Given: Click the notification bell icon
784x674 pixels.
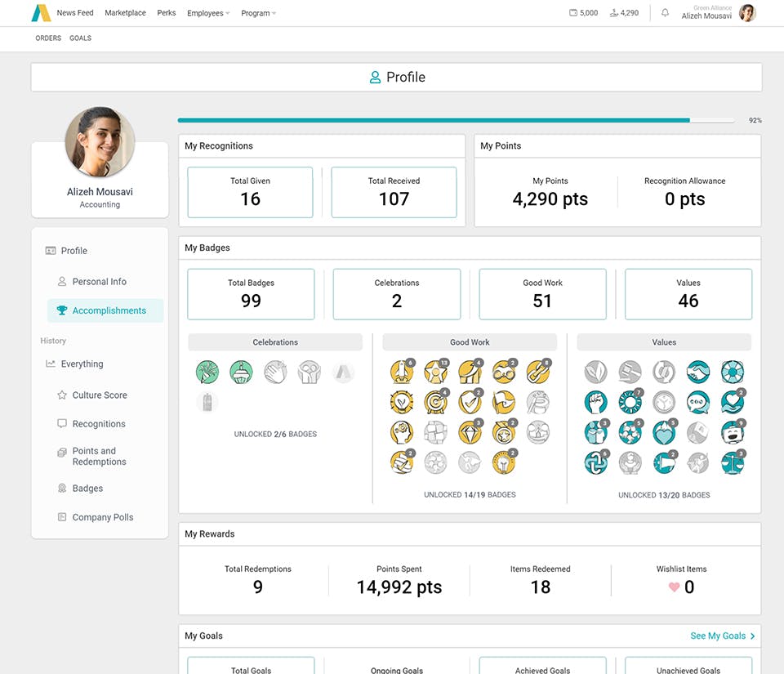Looking at the screenshot, I should click(x=665, y=12).
